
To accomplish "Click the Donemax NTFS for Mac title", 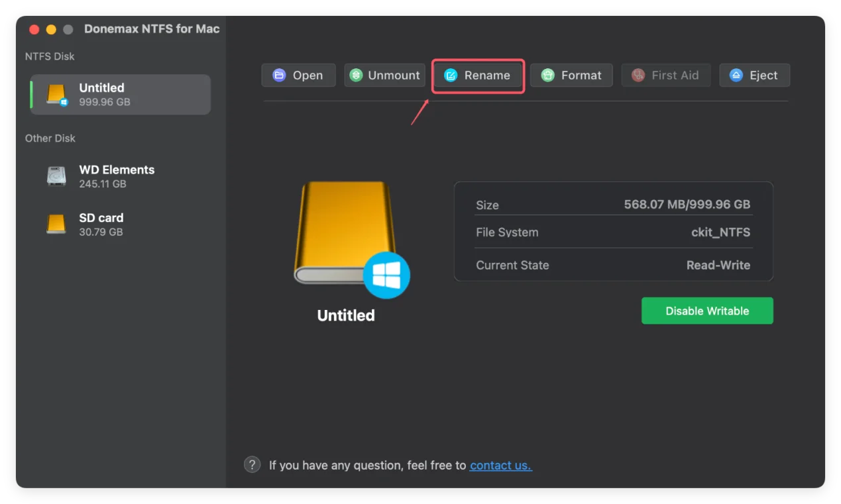I will (x=152, y=29).
